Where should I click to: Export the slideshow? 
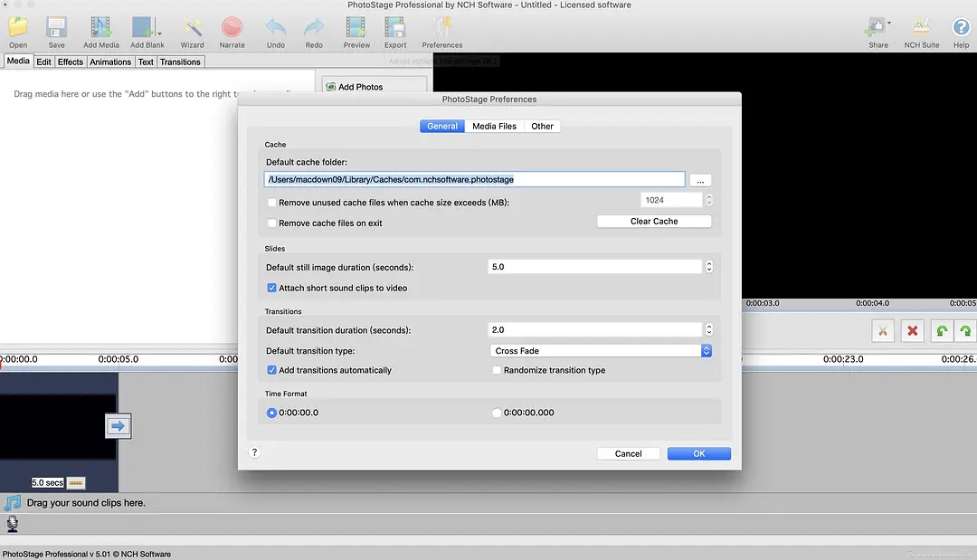pos(395,32)
